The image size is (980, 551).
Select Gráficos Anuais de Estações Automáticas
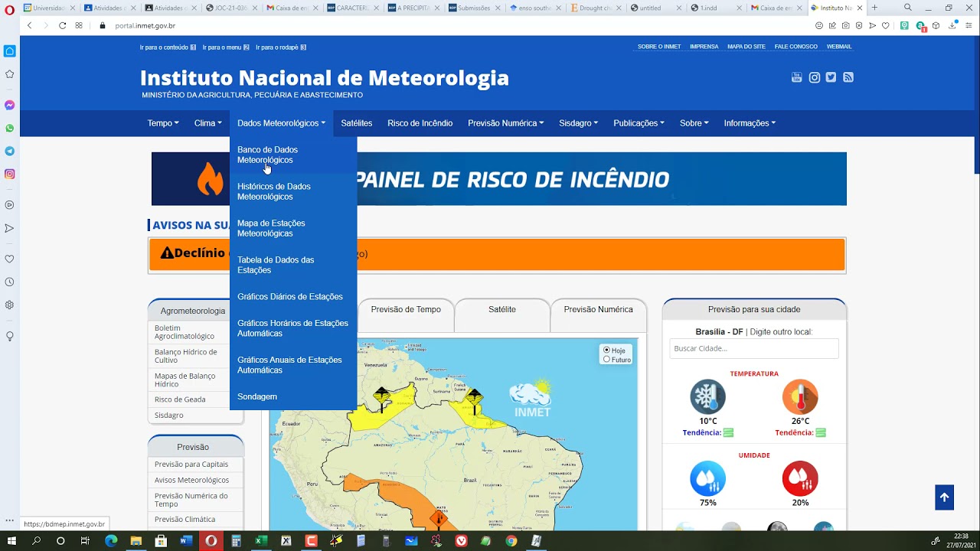pyautogui.click(x=293, y=365)
